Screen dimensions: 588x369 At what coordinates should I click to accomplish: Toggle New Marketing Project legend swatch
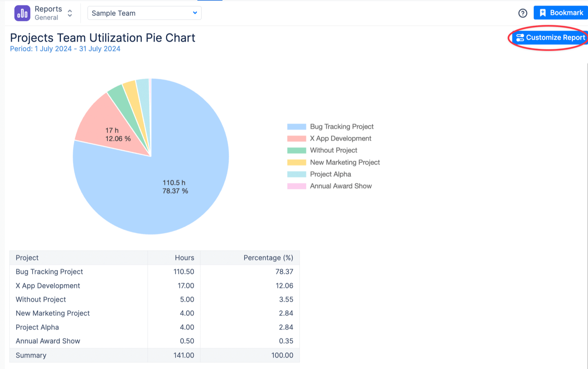296,162
